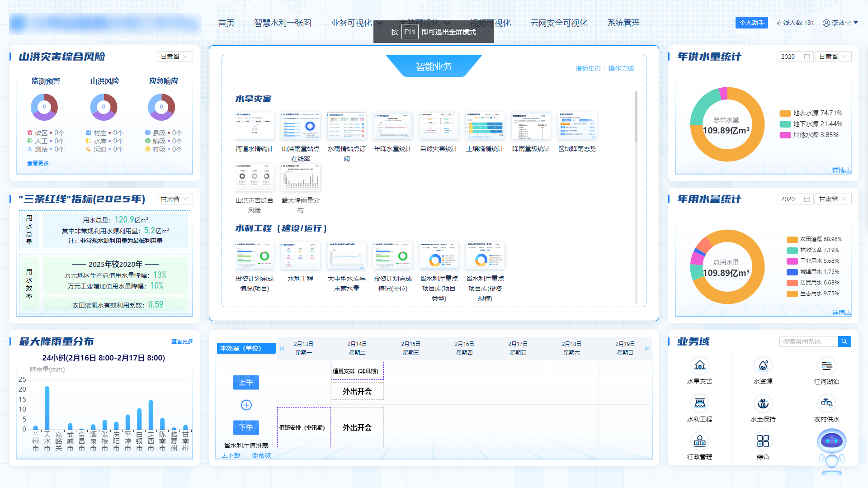
Task: Click 查看更多 in 最大降雨量分布
Action: click(x=182, y=341)
